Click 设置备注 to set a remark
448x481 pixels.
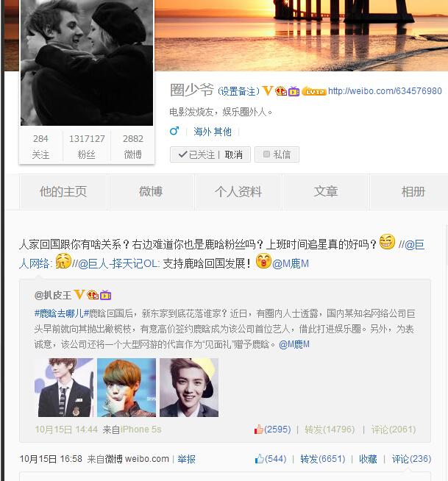point(239,91)
